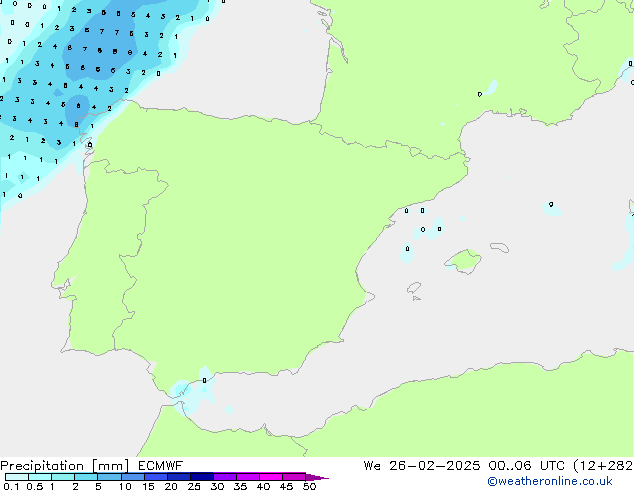Pick the legend swatch between 30 and 35
This screenshot has width=634, height=490.
tap(224, 477)
